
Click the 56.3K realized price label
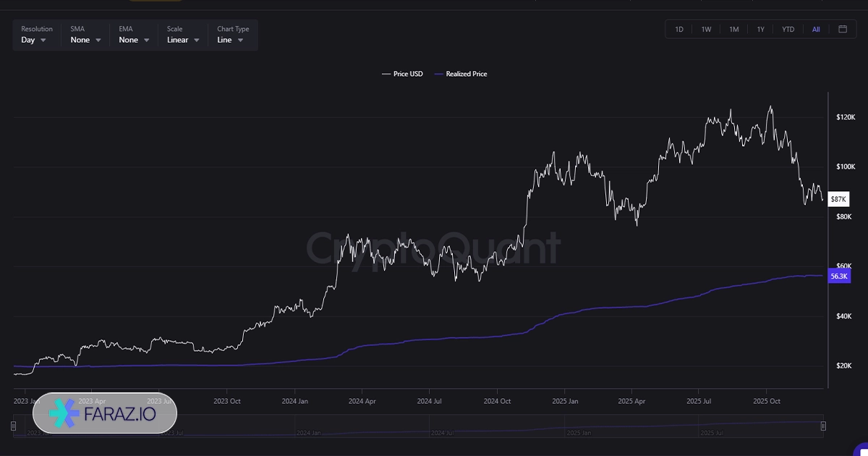point(838,276)
